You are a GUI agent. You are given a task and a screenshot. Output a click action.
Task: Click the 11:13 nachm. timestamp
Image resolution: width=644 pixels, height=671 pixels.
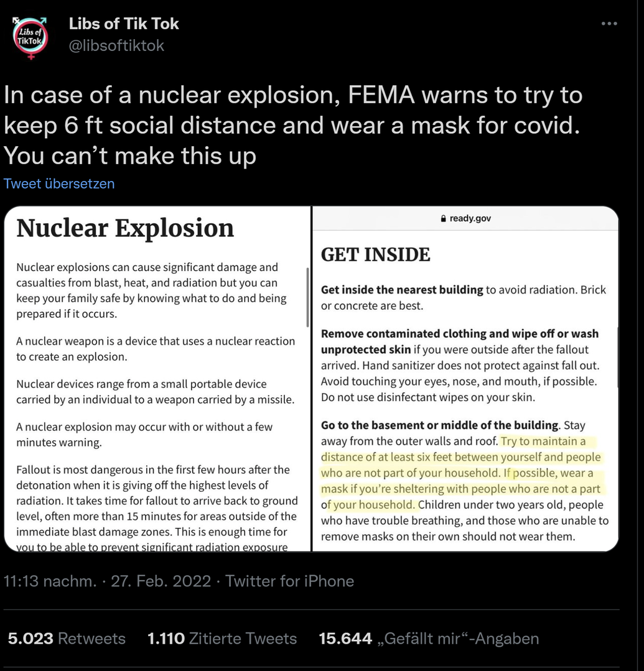50,581
